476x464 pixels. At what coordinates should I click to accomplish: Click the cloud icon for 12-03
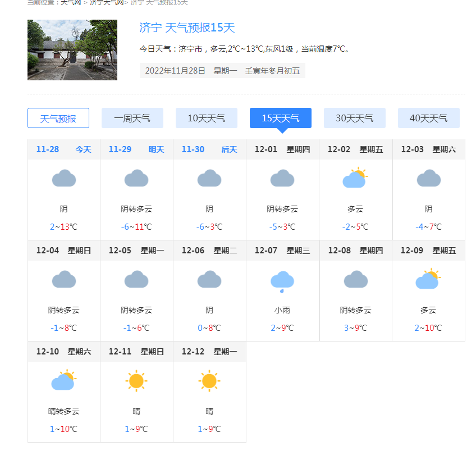(x=428, y=179)
